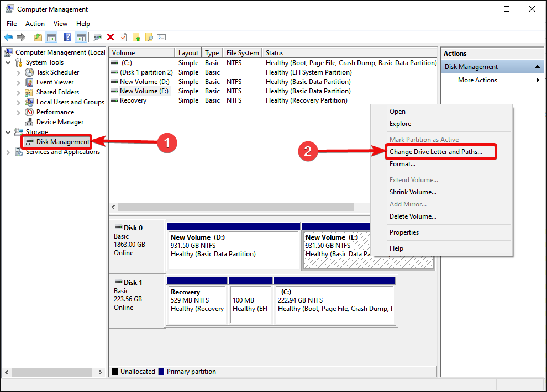Select Disk Management in the Storage tree

click(x=62, y=142)
